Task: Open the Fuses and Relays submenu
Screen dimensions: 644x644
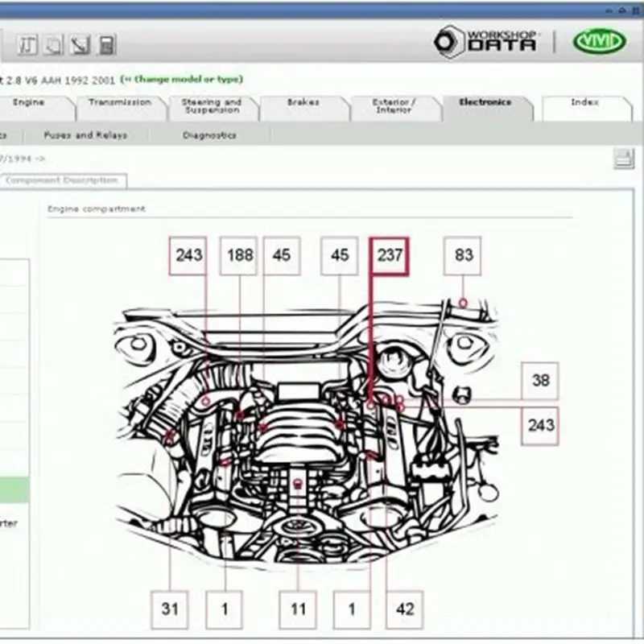Action: [85, 135]
